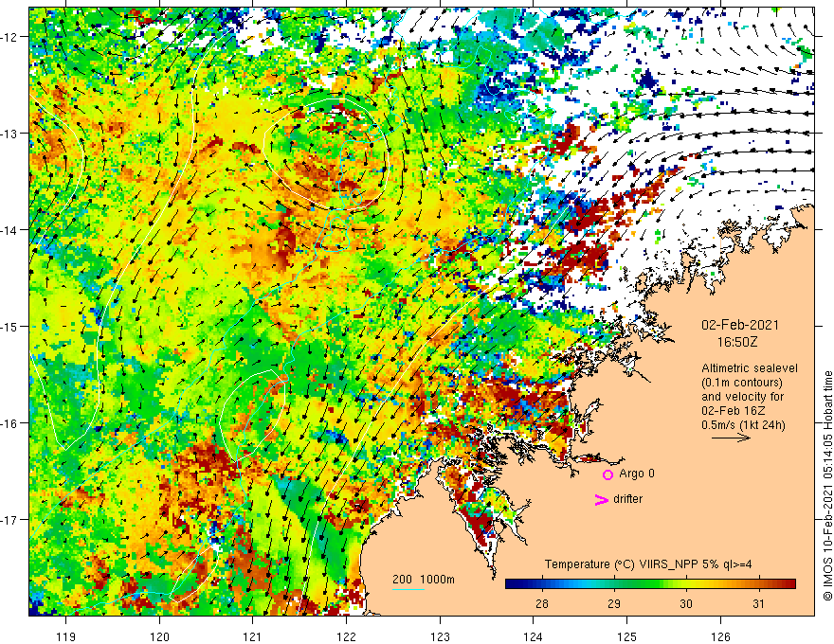Click the '16:50Z' time label

pyautogui.click(x=736, y=342)
